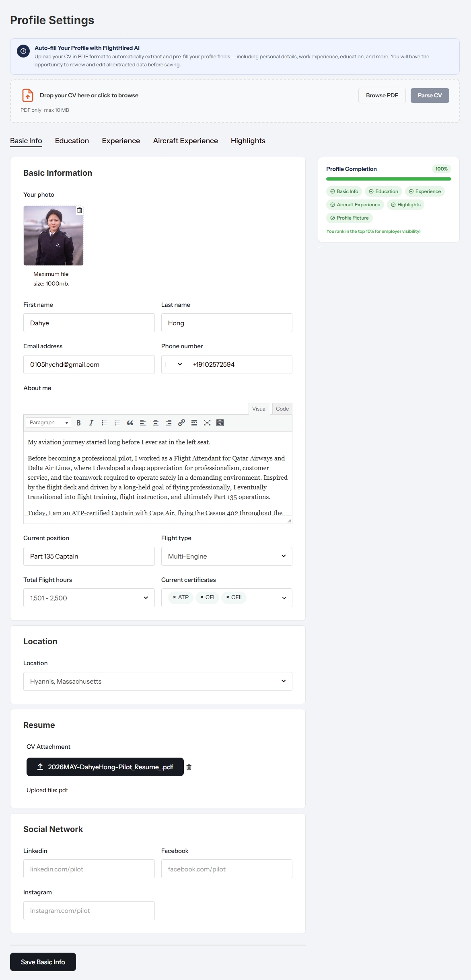The height and width of the screenshot is (980, 471).
Task: Expand the Total Flight hours dropdown
Action: point(89,598)
